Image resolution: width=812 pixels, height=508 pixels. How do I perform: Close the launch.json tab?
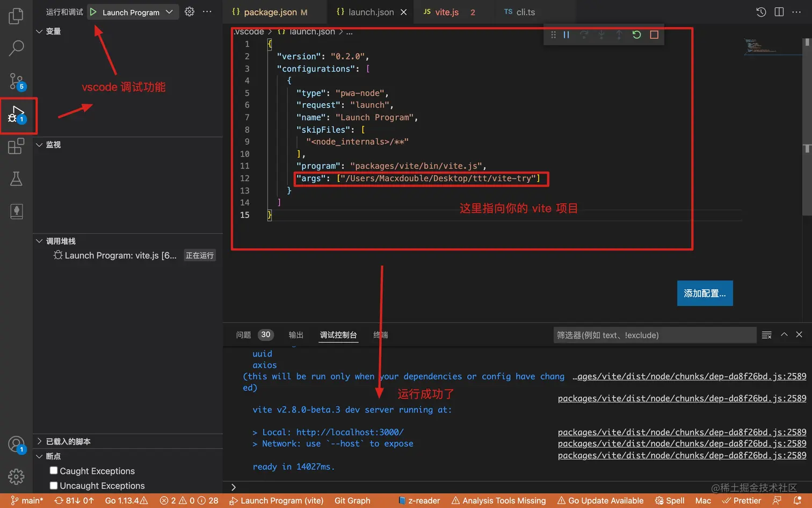click(x=403, y=12)
